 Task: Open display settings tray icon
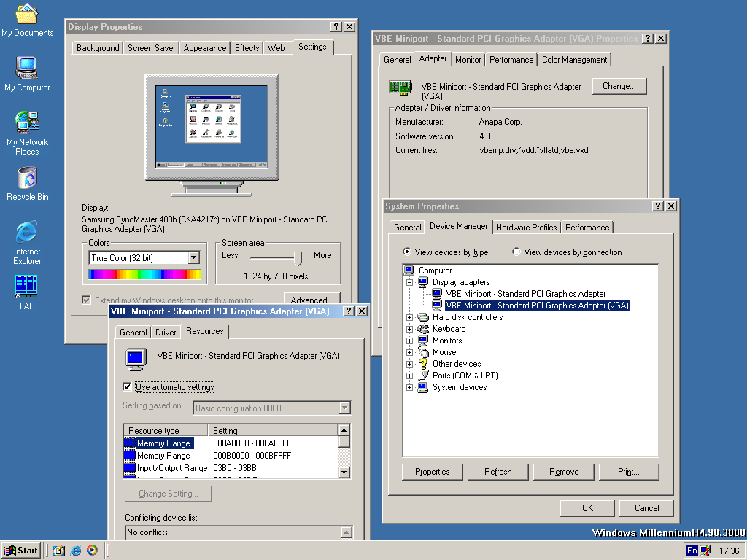coord(705,551)
